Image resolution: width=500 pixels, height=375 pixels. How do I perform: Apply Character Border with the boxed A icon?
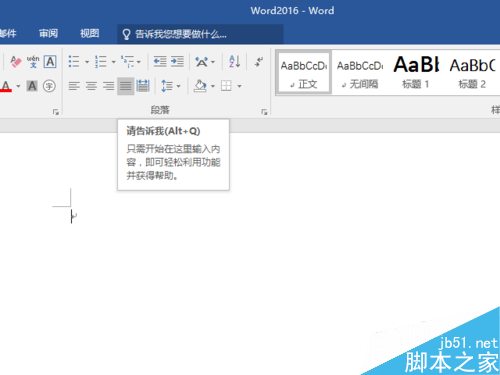point(50,62)
